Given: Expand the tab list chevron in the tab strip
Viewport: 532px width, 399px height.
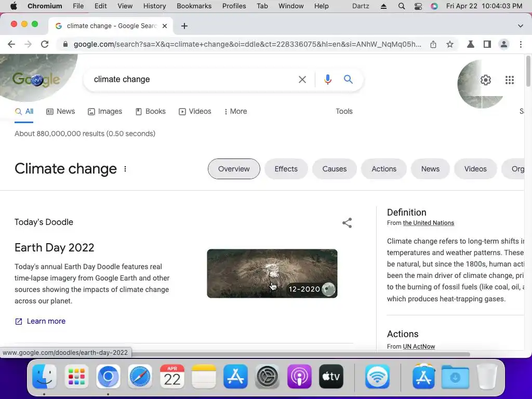Looking at the screenshot, I should pyautogui.click(x=521, y=26).
